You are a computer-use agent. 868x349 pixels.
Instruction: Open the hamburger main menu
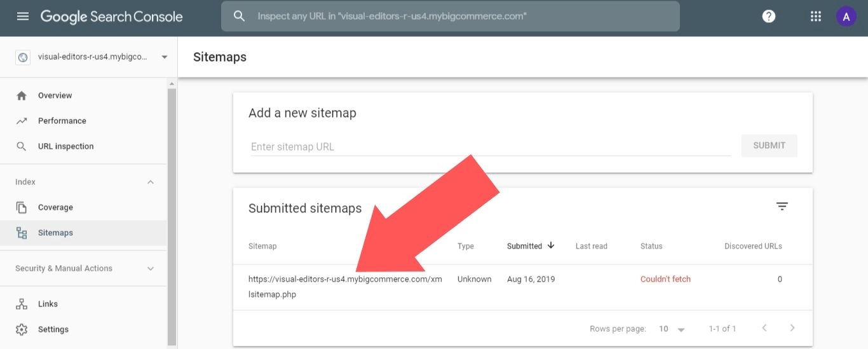23,17
